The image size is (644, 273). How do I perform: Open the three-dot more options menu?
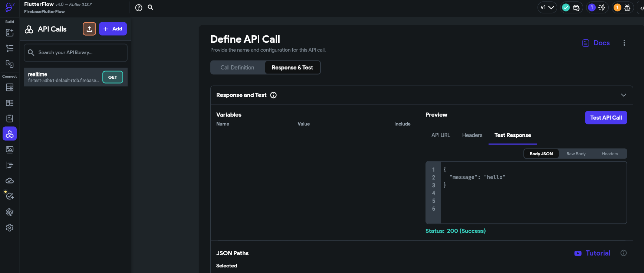(624, 43)
